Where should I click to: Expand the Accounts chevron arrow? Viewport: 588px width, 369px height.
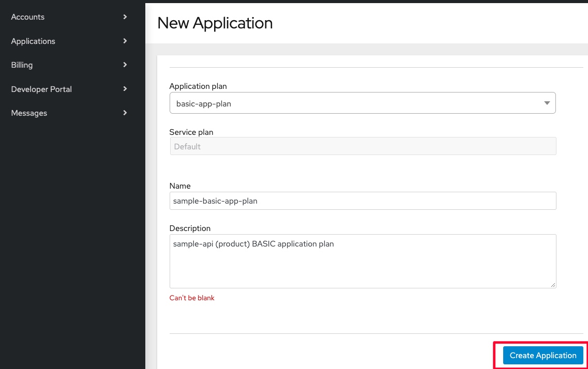pos(125,17)
